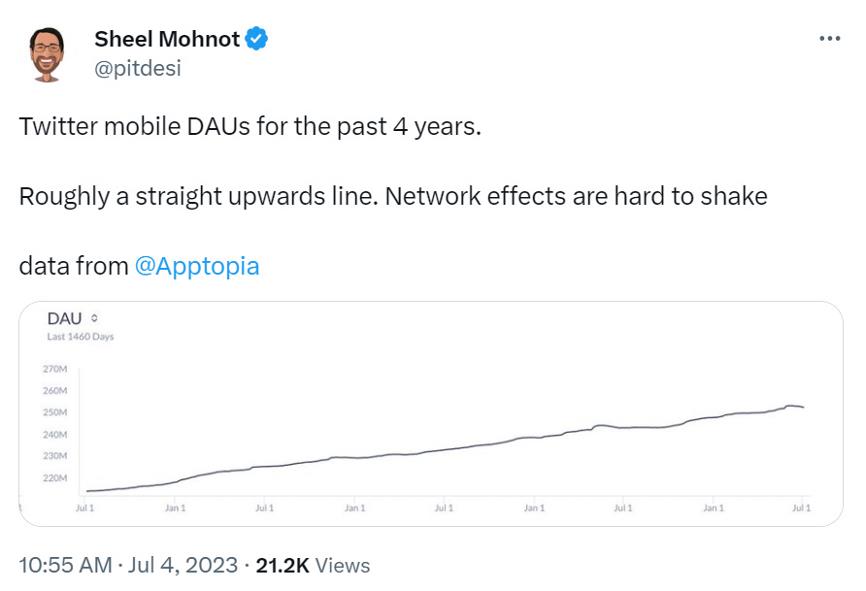
Task: Click the 250M y-axis label
Action: pyautogui.click(x=54, y=412)
